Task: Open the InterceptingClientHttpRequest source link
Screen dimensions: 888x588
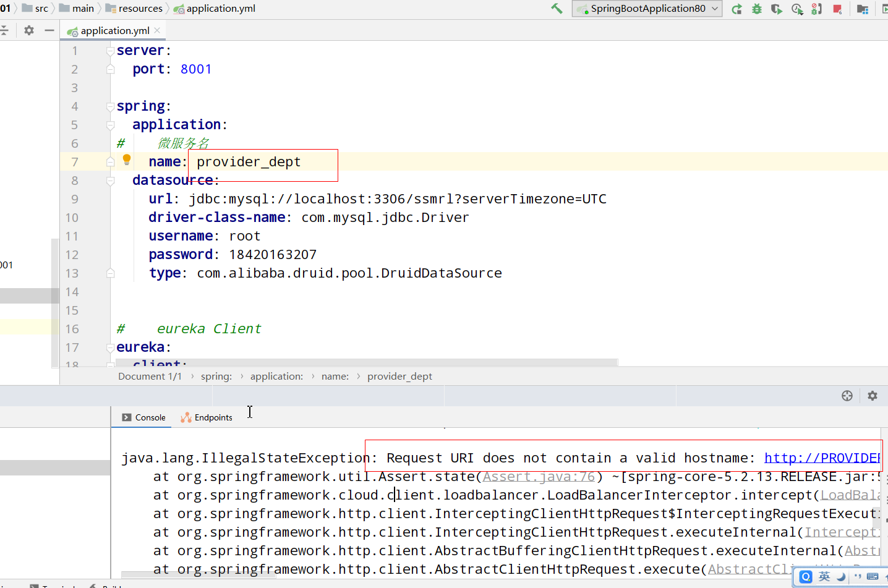Action: [x=842, y=532]
